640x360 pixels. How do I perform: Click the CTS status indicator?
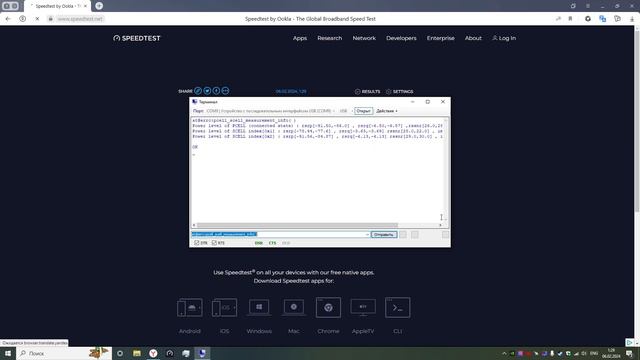272,243
